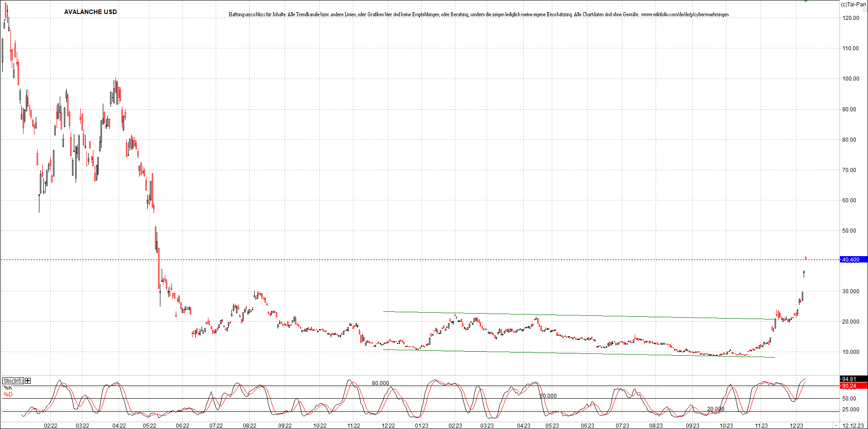
Task: Click the (c)Tai-Pan copyright label
Action: pos(853,5)
